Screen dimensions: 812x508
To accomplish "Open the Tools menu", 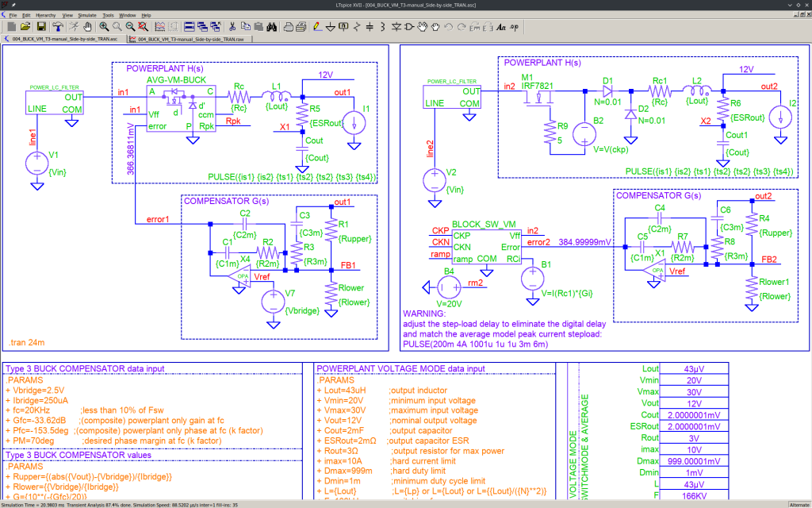I will 108,15.
